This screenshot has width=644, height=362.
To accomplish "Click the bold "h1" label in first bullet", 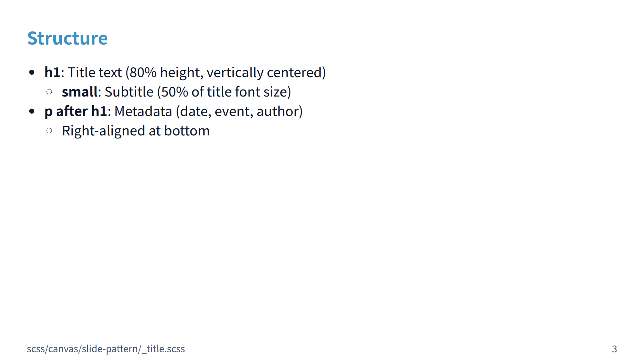I will click(x=52, y=72).
